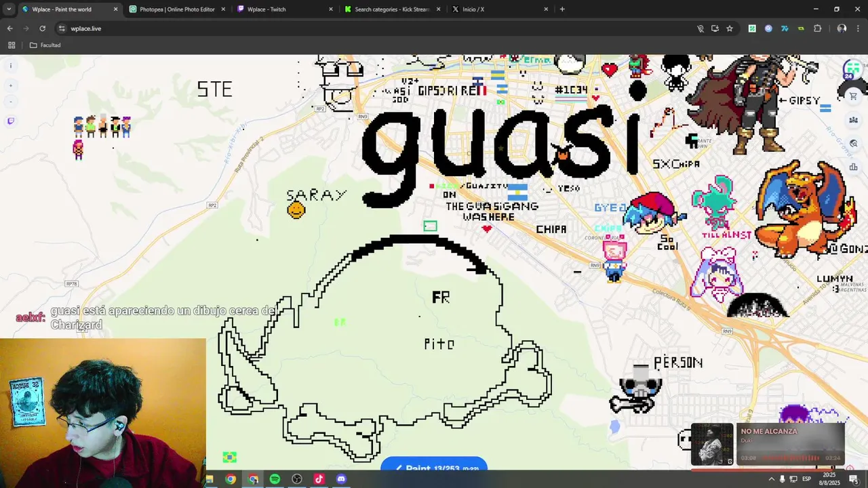Click the ESP language indicator

pyautogui.click(x=806, y=479)
